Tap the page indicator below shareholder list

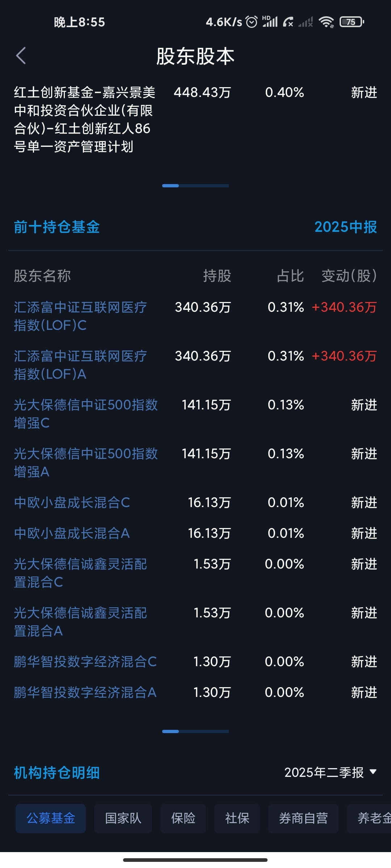coord(195,186)
